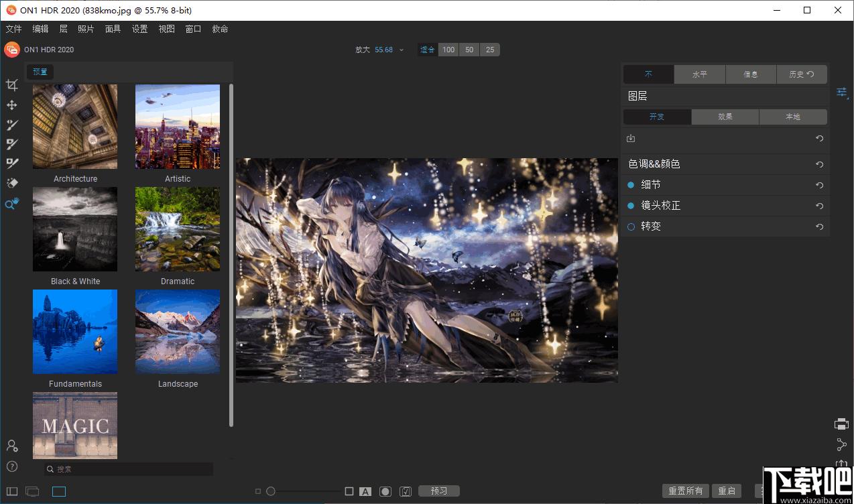This screenshot has width=854, height=504.
Task: Select the Refine mask brush tool
Action: 11,163
